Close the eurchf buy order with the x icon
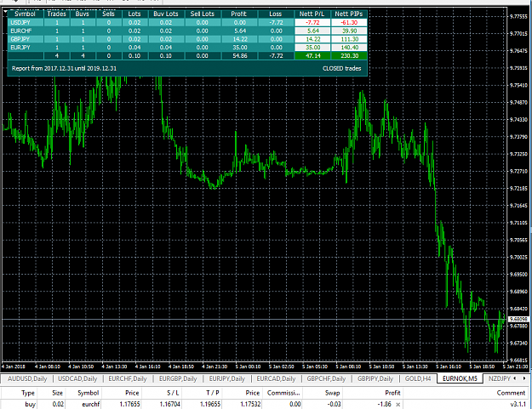The image size is (532, 409). point(398,404)
